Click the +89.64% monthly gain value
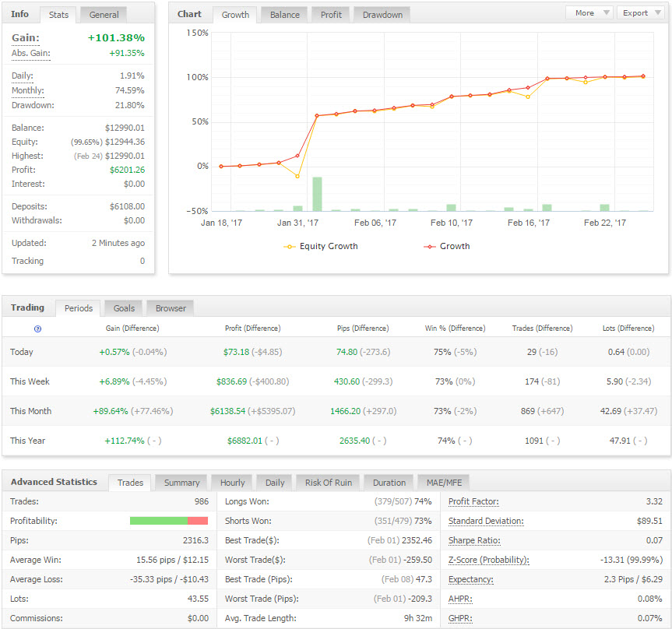 (111, 411)
